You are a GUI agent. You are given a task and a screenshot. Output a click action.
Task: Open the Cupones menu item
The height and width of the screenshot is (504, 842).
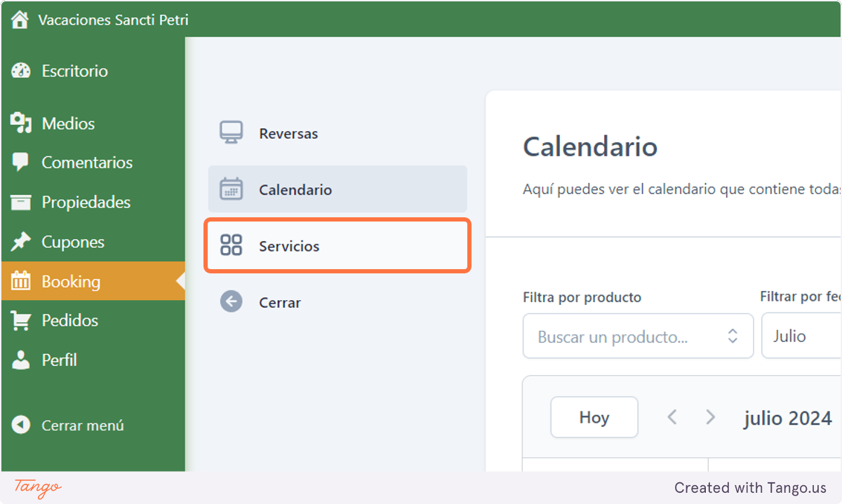point(73,242)
